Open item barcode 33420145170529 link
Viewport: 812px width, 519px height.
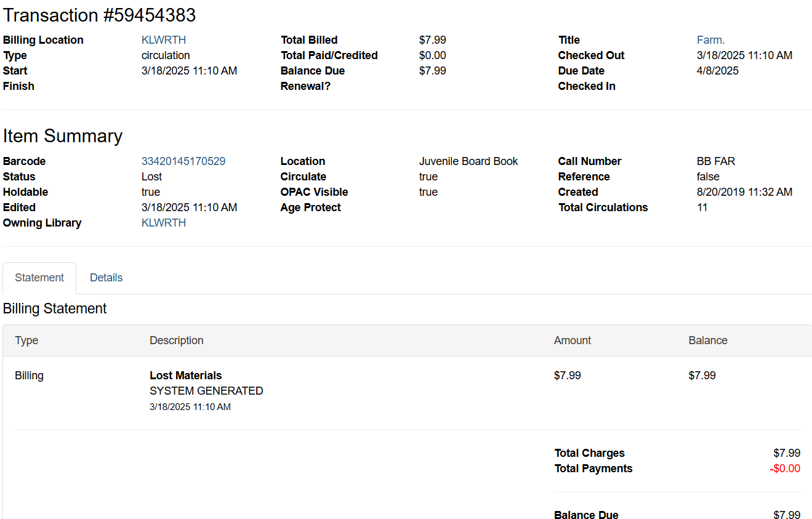click(183, 161)
